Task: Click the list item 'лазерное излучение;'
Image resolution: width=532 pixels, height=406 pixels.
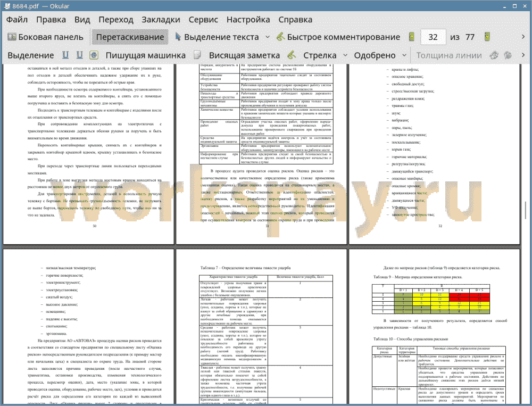Action: [409, 135]
